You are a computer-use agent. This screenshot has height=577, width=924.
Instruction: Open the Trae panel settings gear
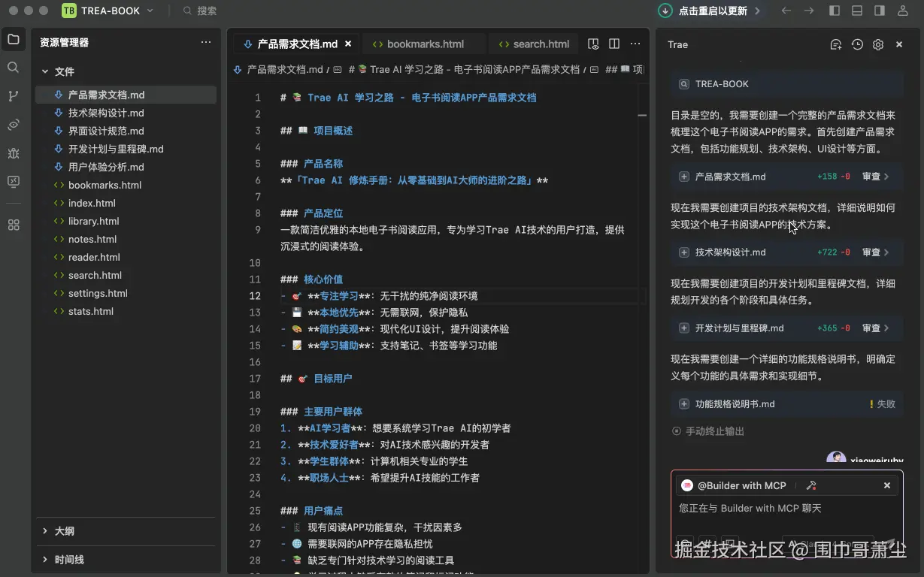point(878,44)
